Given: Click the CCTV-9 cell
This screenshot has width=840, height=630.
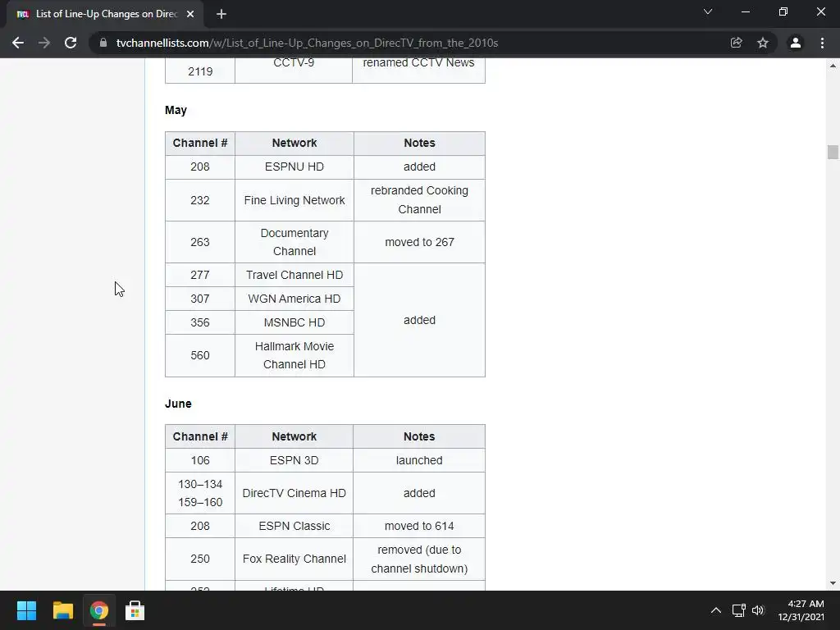Looking at the screenshot, I should (x=294, y=70).
